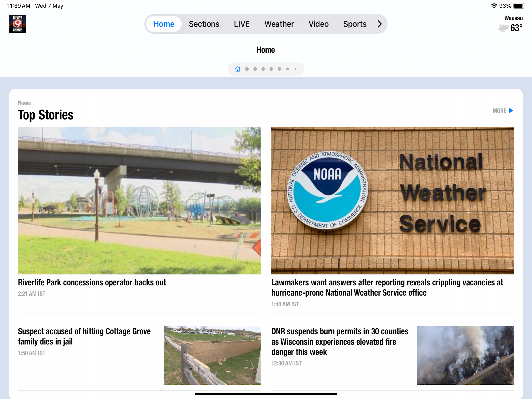Switch to the LIVE tab
Viewport: 532px width, 399px height.
(x=241, y=24)
